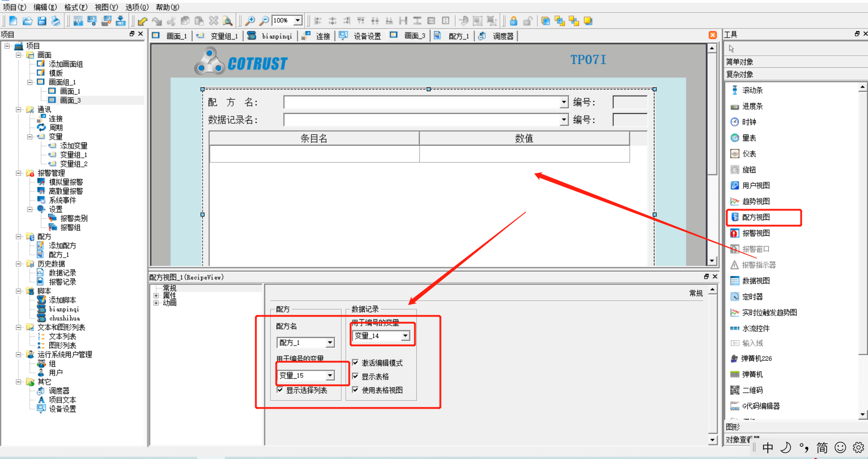The width and height of the screenshot is (868, 459).
Task: Click the Zoom out magnifier icon
Action: (x=264, y=21)
